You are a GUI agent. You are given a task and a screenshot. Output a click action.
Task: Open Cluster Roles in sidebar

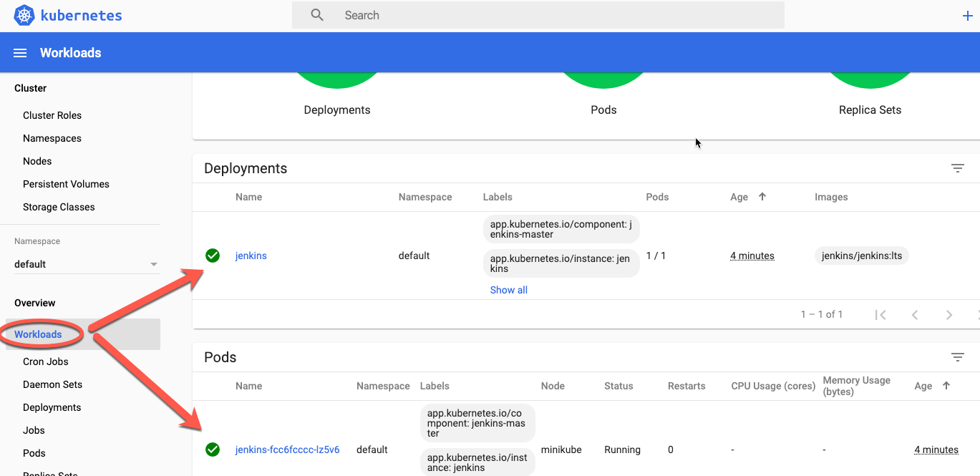(x=52, y=115)
